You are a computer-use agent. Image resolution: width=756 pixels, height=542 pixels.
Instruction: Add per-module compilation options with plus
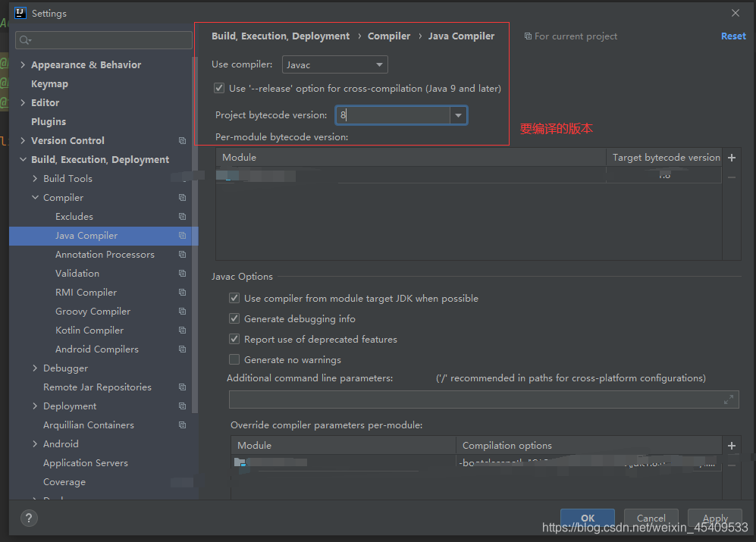point(732,446)
